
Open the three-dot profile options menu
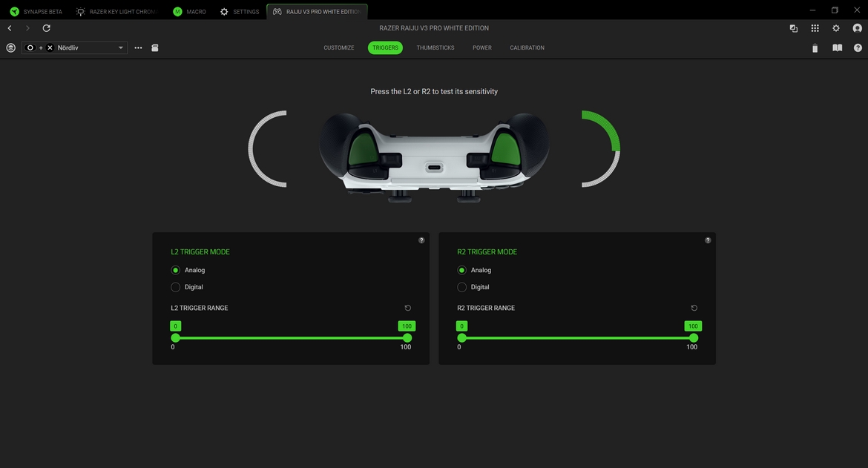(x=138, y=47)
